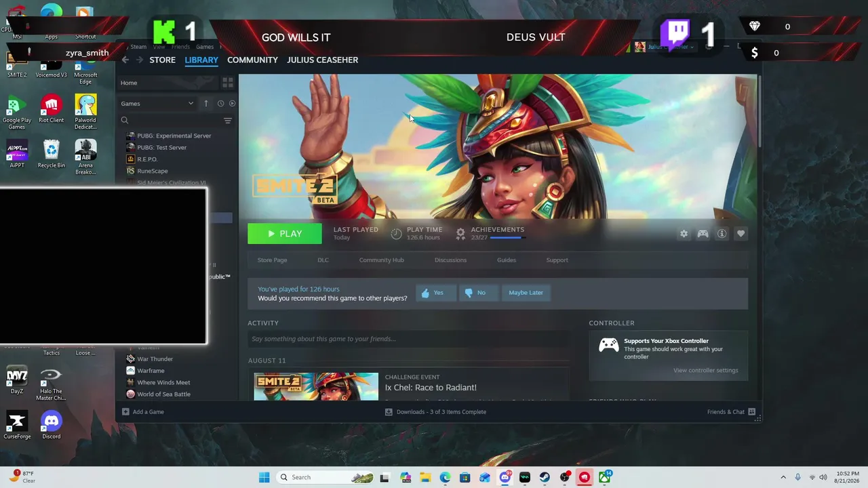Open the Google Play Games desktop shortcut
Screen dimensions: 868x488
[17, 113]
